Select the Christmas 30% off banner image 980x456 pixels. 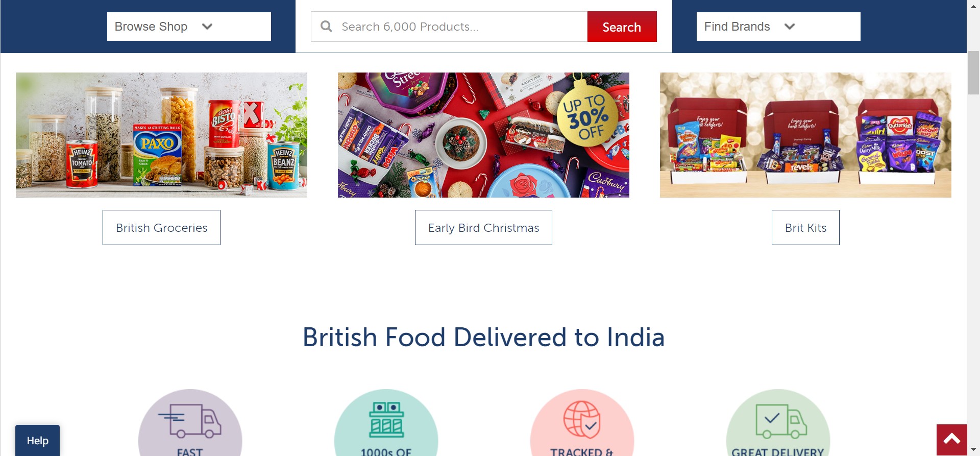[483, 135]
